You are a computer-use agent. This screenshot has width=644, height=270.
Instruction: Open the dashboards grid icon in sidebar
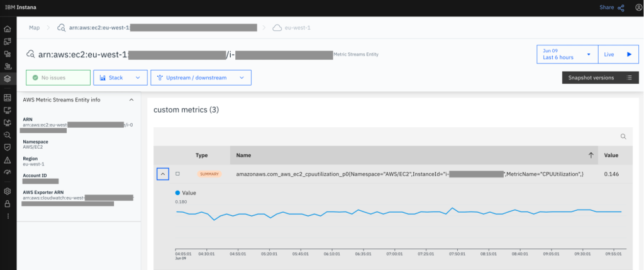[8, 42]
